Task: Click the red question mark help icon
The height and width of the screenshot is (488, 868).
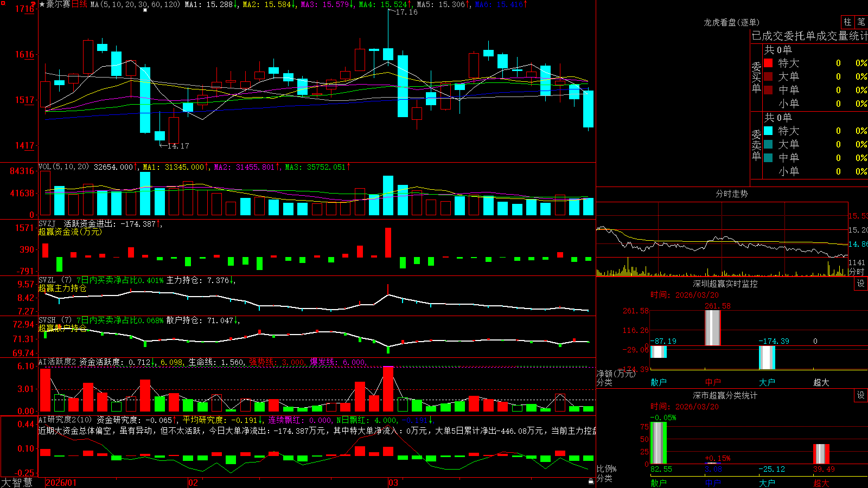Action: coord(33,5)
